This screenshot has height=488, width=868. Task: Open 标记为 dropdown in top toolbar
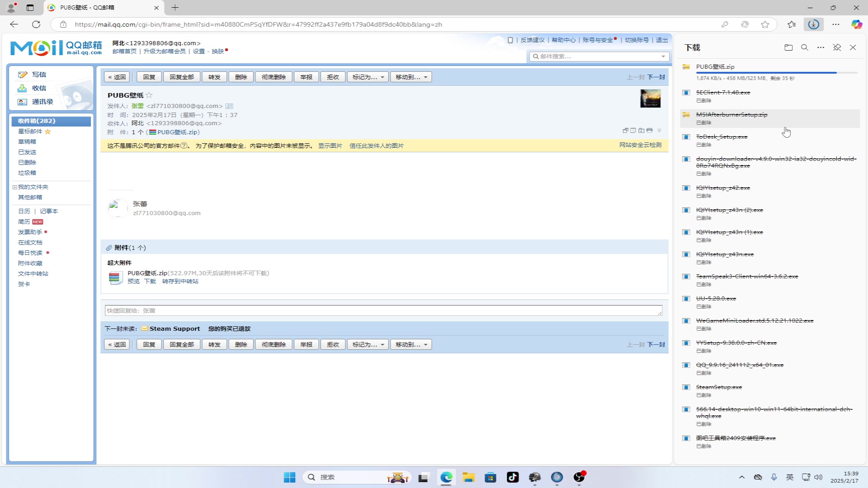[368, 77]
